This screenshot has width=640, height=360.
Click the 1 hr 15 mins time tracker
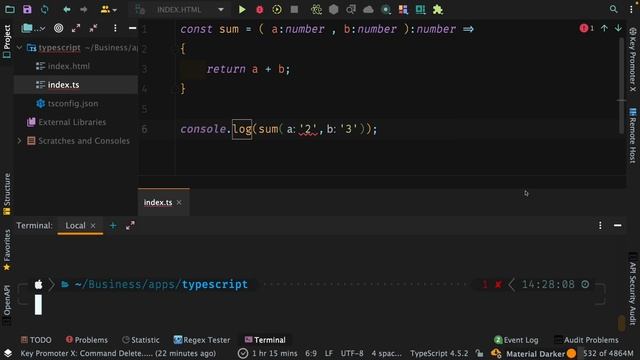(268, 353)
